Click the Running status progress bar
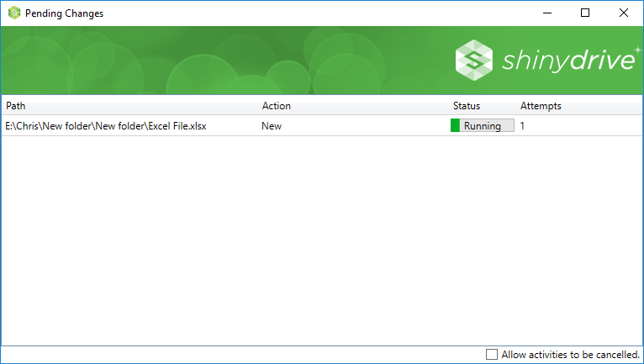 (x=483, y=126)
